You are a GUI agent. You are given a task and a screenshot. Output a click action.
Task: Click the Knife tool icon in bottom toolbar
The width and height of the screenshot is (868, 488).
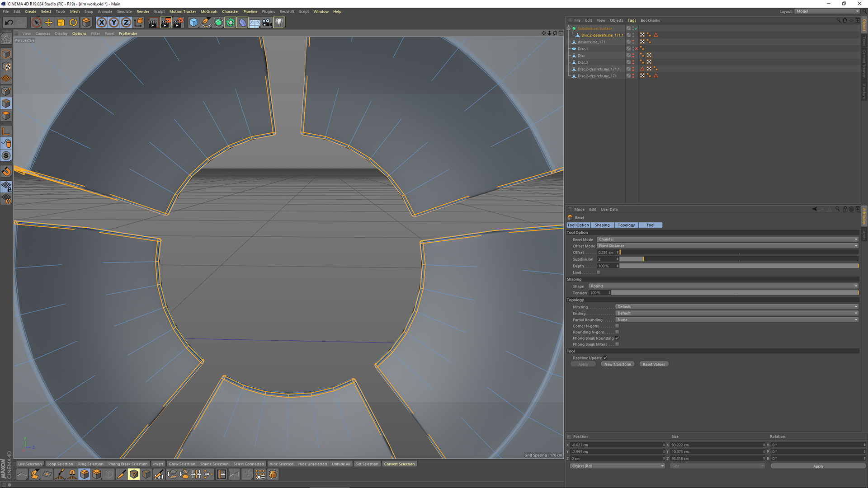tap(121, 474)
